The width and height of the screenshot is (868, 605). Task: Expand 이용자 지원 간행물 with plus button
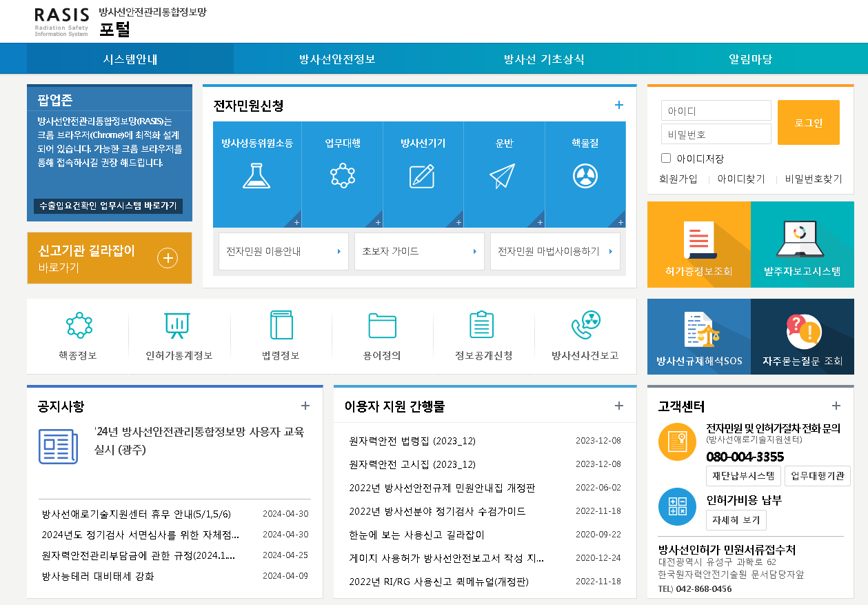click(619, 406)
